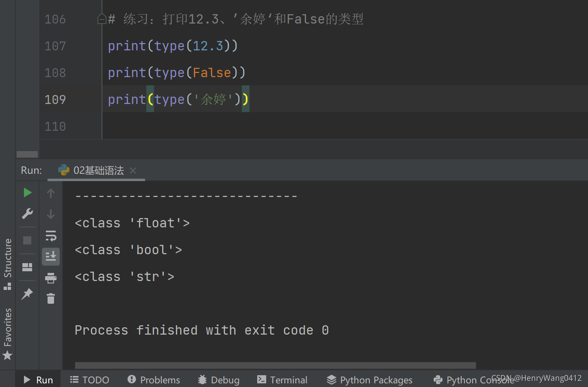Place cursor on the False keyword
Screen dimensions: 588x387
(212, 73)
